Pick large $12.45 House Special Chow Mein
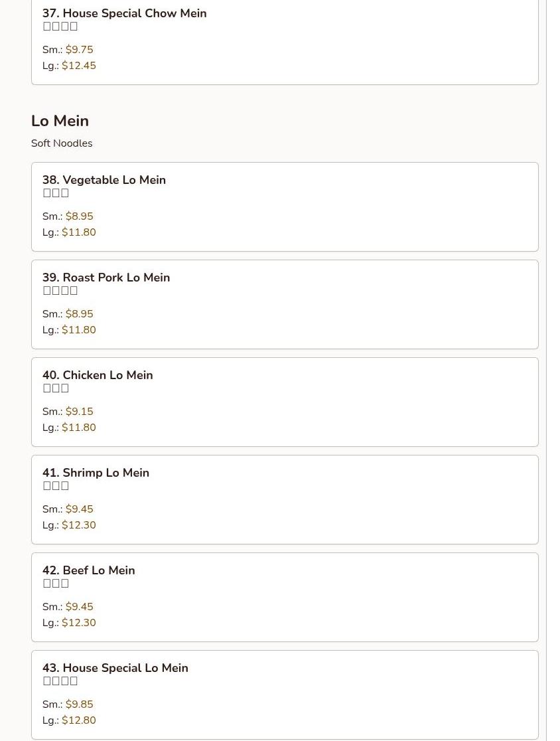560x741 pixels. (78, 66)
